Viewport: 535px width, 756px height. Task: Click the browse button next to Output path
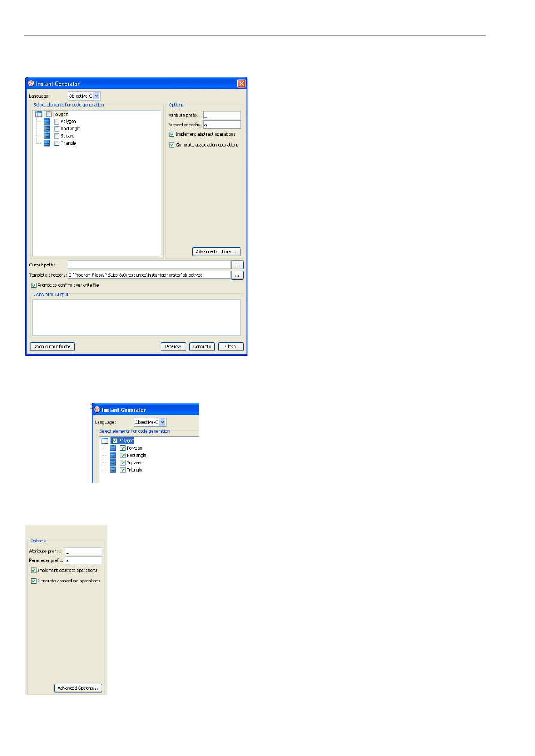point(238,265)
